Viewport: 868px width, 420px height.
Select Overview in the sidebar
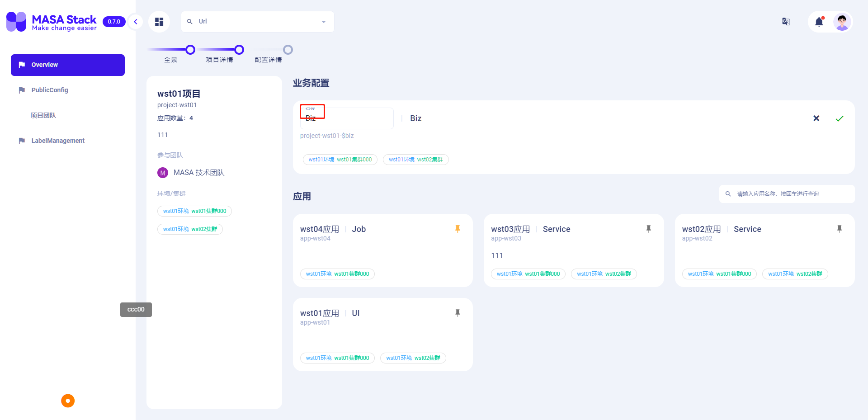point(68,65)
